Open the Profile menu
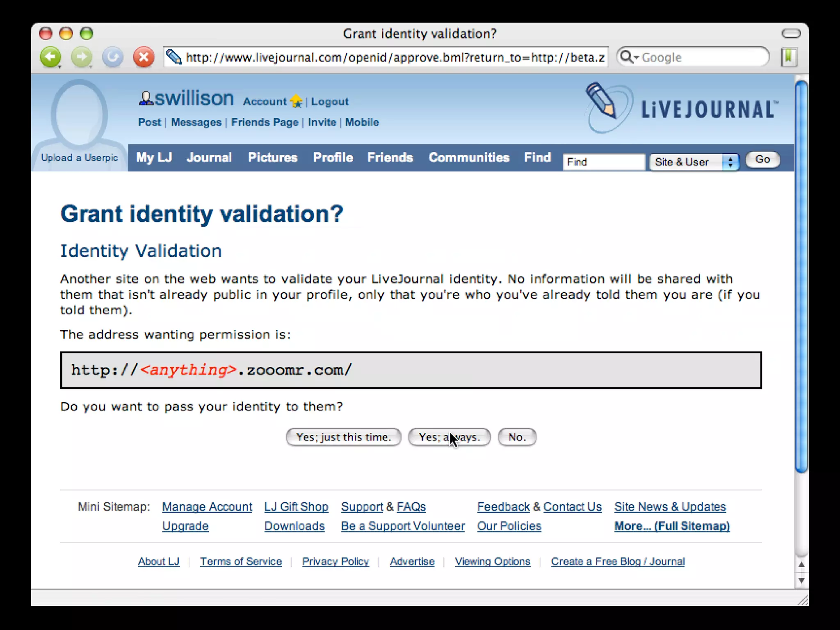 point(333,157)
